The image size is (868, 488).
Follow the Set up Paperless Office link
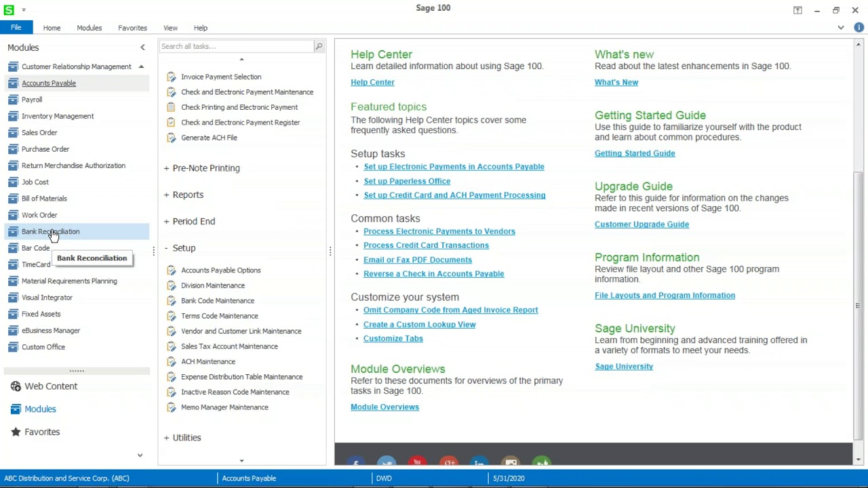coord(407,181)
